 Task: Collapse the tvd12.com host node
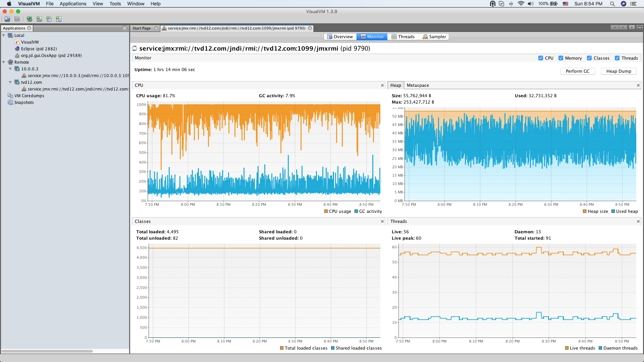pyautogui.click(x=10, y=82)
